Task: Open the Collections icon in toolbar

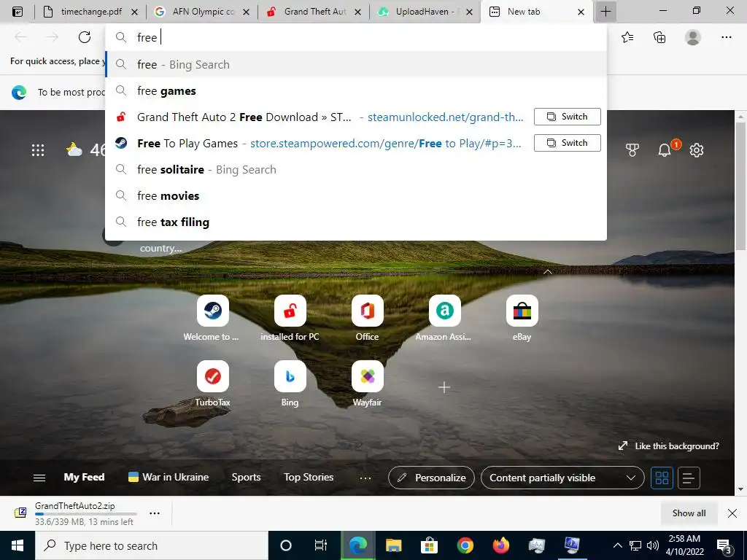Action: click(x=659, y=37)
